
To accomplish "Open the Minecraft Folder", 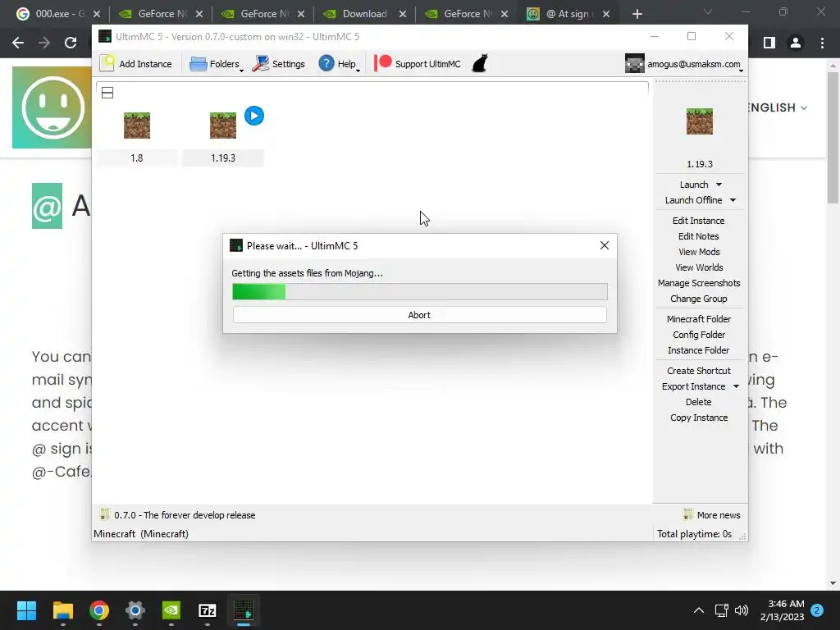I will pyautogui.click(x=699, y=319).
